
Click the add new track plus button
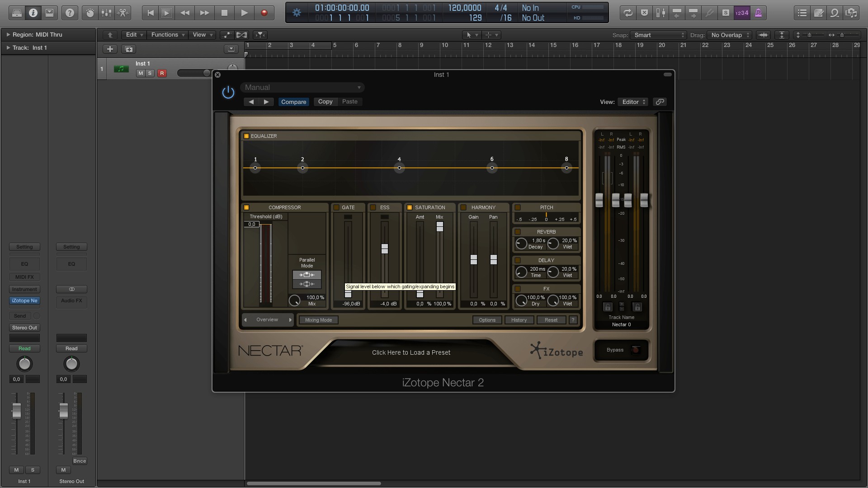click(x=110, y=49)
